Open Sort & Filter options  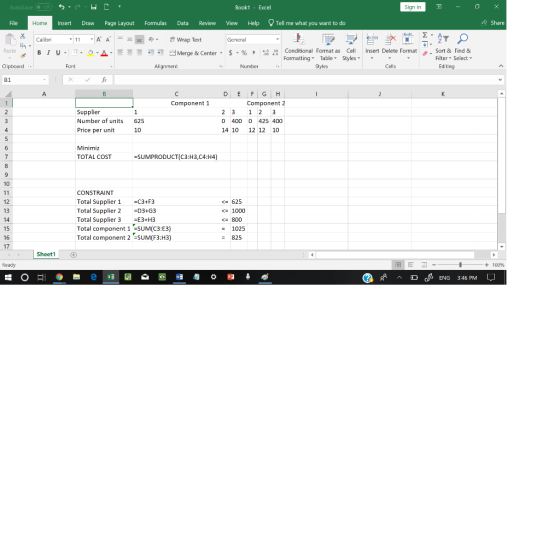pos(443,47)
